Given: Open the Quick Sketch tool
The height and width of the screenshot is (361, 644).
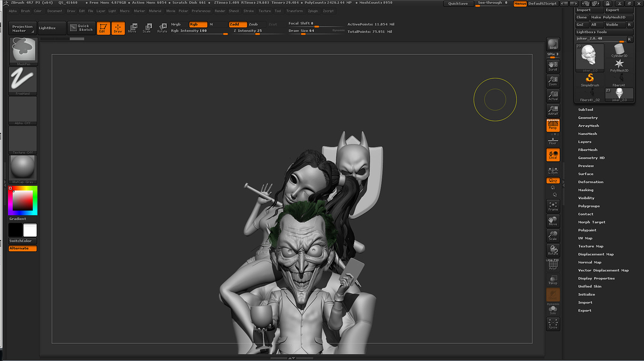Looking at the screenshot, I should point(82,28).
